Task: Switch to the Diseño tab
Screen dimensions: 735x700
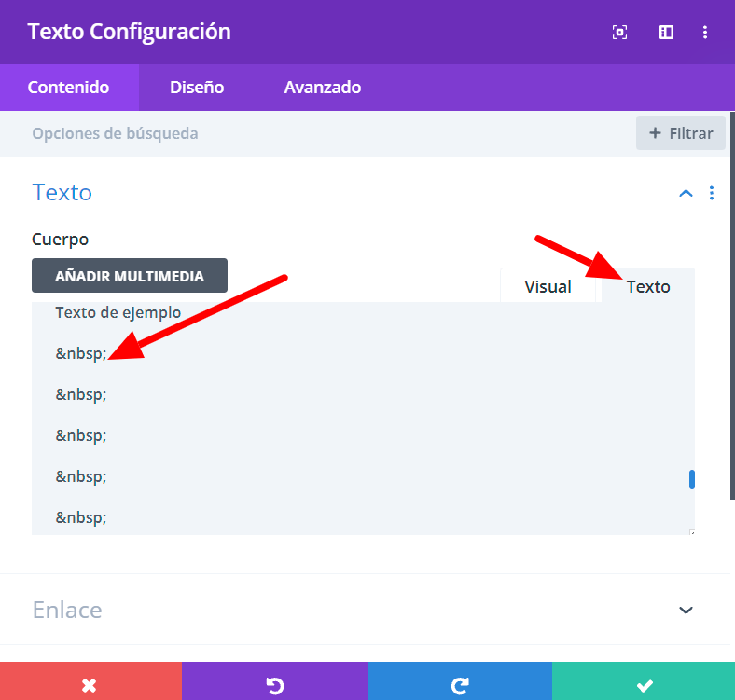Action: pos(197,87)
